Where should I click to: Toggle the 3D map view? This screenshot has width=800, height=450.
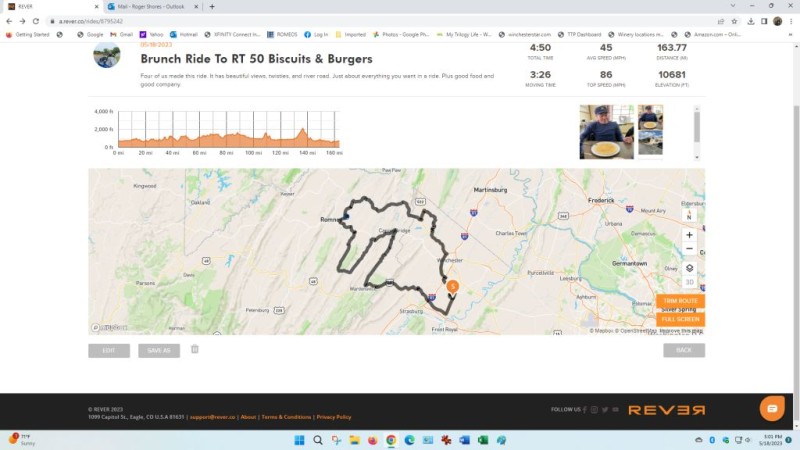[689, 282]
